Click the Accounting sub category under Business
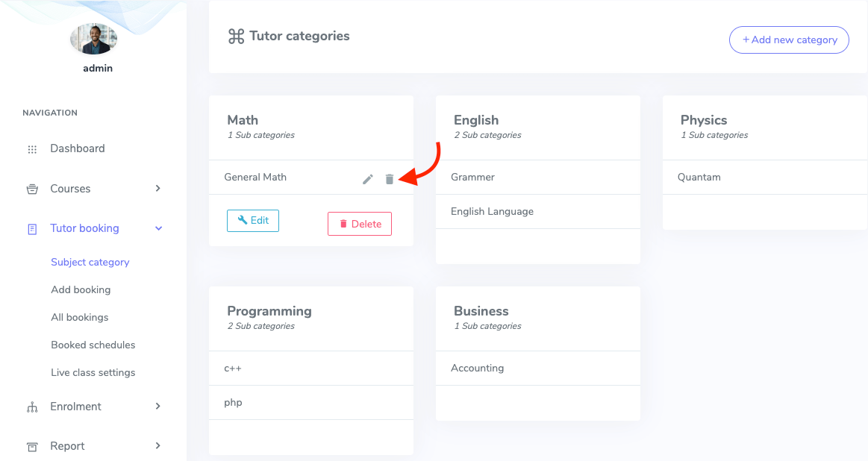The image size is (868, 461). tap(477, 368)
